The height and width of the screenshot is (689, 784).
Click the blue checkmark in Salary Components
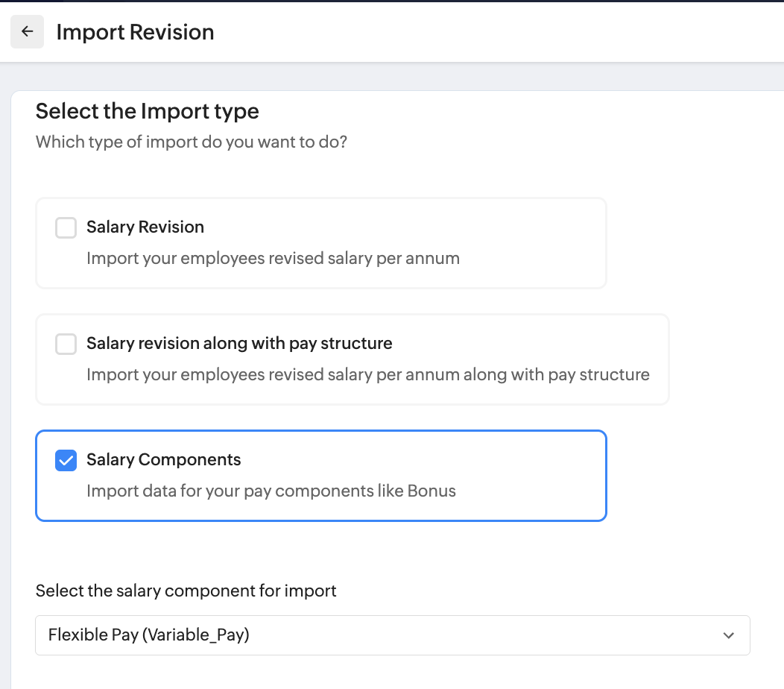coord(66,460)
